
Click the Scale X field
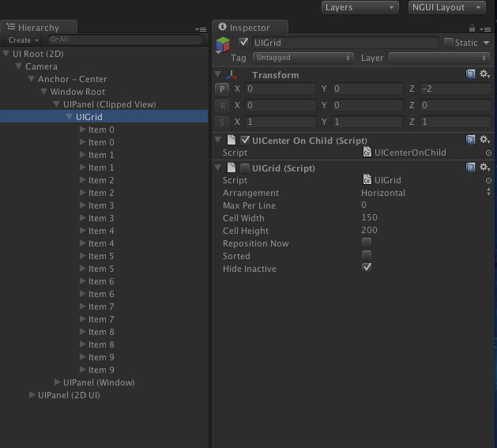[281, 122]
